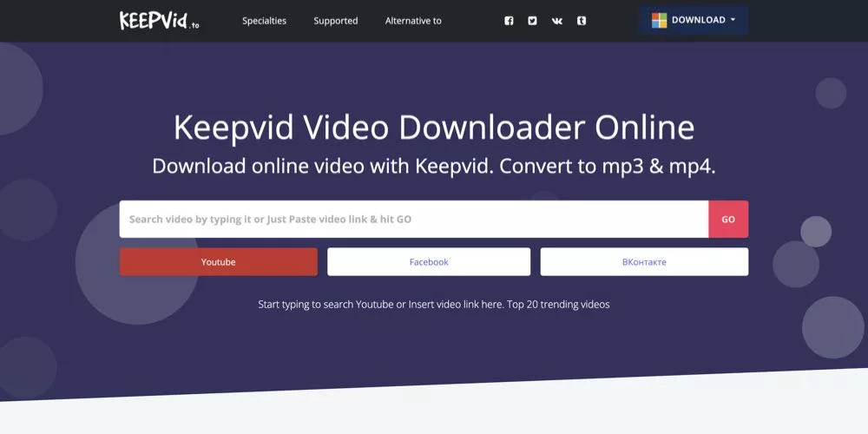Click the DOWNLOAD button label
Viewport: 868px width, 434px height.
click(698, 20)
